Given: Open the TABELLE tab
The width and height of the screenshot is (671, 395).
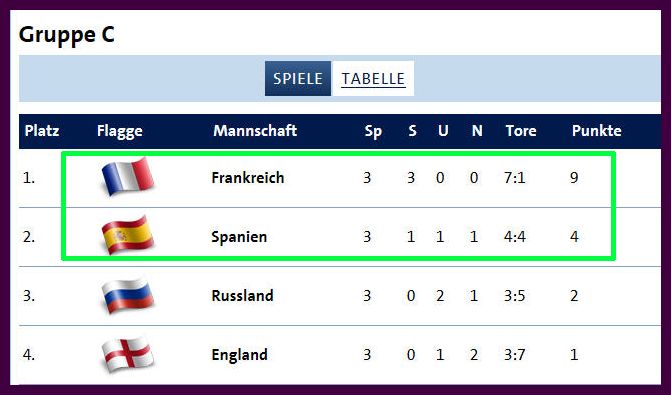Looking at the screenshot, I should point(373,78).
